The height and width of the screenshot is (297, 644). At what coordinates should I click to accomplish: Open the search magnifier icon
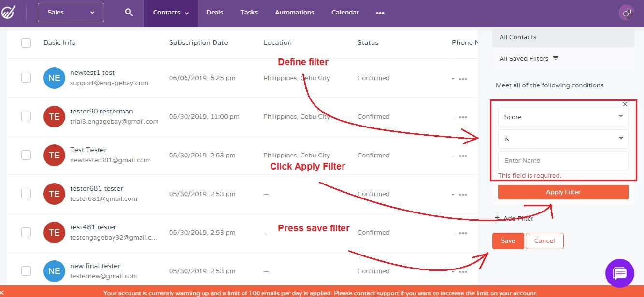[129, 13]
